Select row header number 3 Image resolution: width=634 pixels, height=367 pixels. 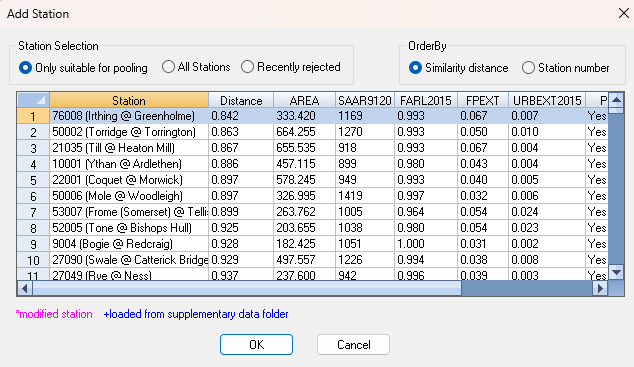[x=33, y=148]
